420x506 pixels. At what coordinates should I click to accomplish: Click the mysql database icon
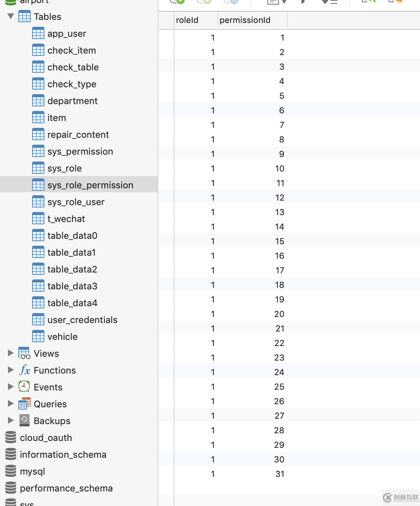(x=11, y=471)
